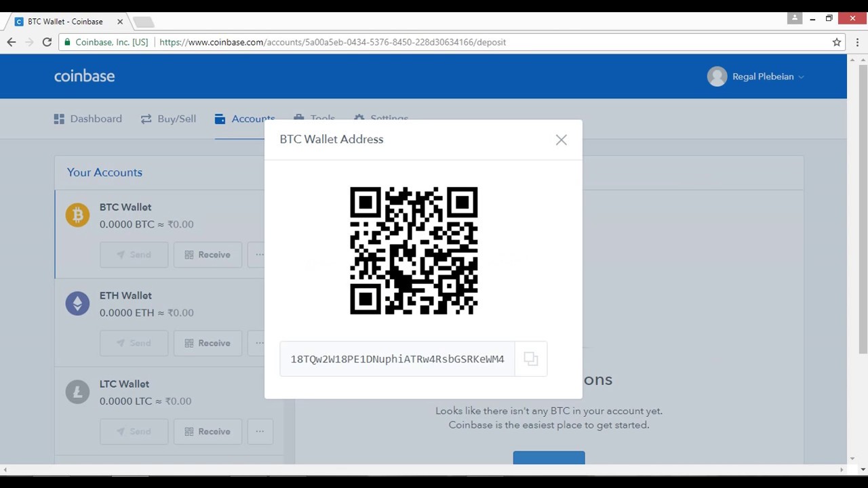Click the Dashboard grid icon
Image resolution: width=868 pixels, height=488 pixels.
coord(59,119)
